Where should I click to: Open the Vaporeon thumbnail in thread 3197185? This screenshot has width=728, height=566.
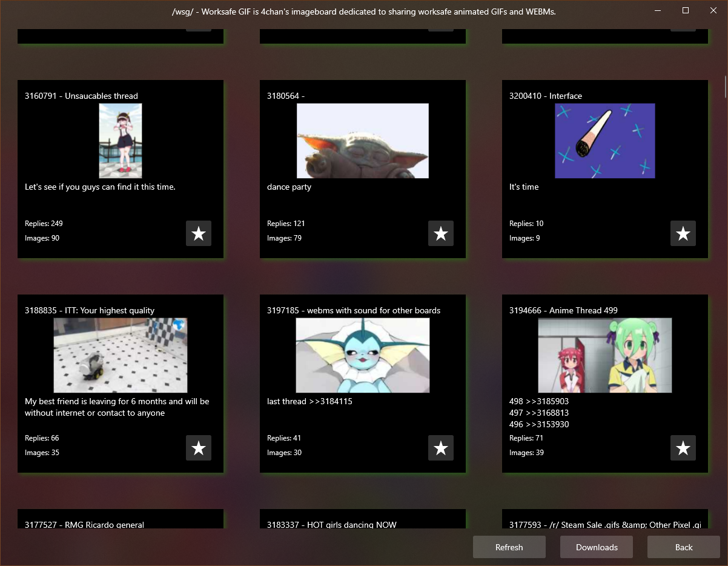[x=363, y=355]
